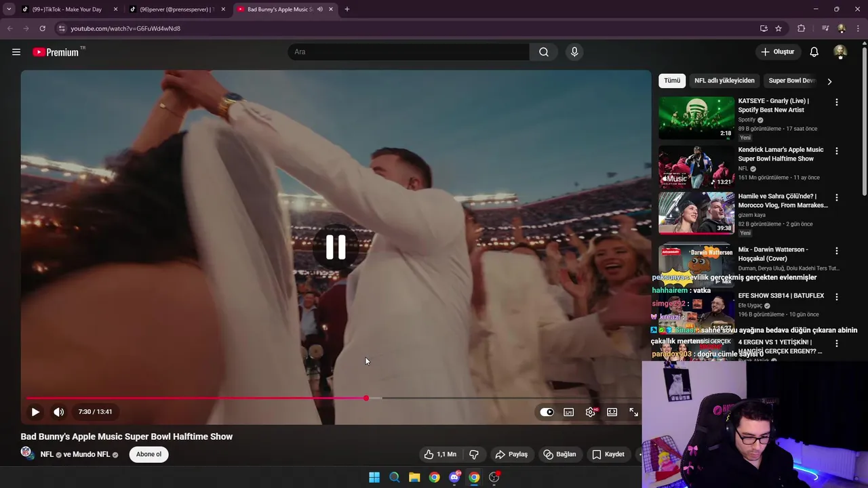The width and height of the screenshot is (868, 488).
Task: Click Paylaş share button
Action: tap(511, 454)
